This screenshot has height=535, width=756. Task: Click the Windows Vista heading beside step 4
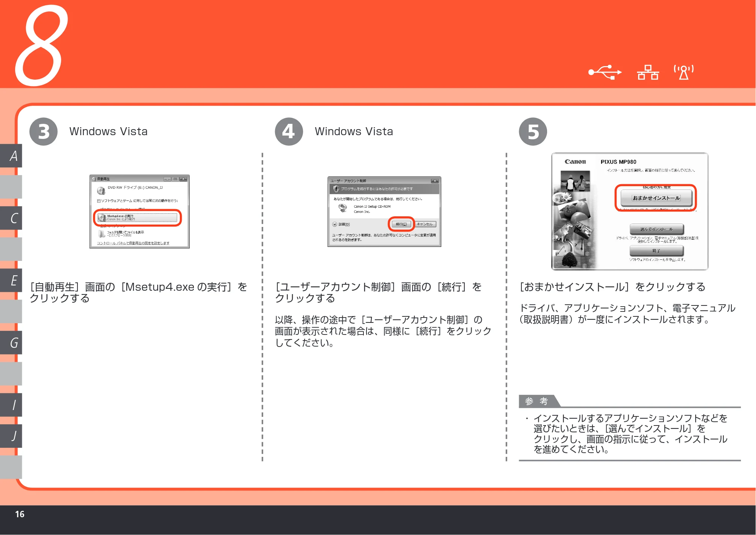(354, 131)
